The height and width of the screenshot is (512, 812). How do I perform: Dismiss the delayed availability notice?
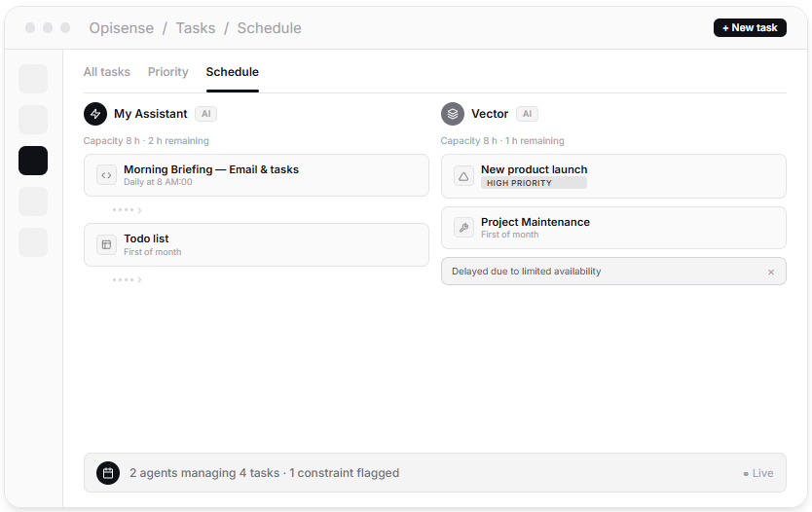click(x=771, y=272)
